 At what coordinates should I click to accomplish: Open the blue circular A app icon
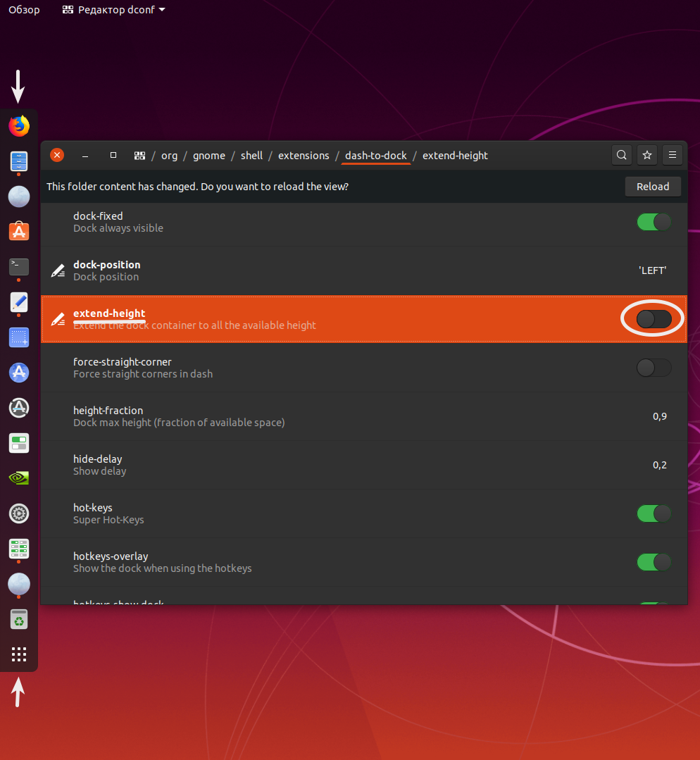tap(19, 373)
